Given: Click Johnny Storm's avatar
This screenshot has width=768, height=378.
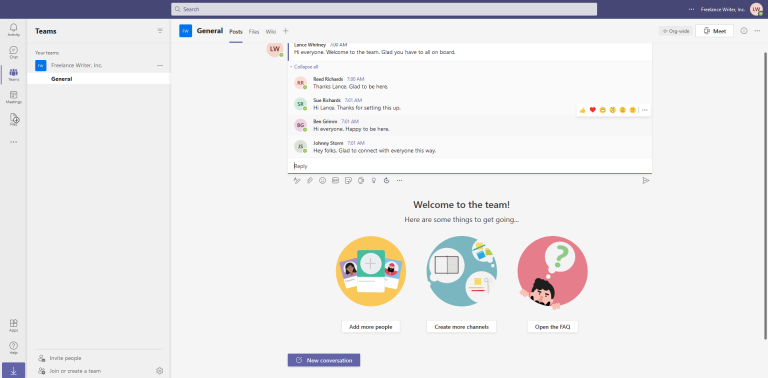Looking at the screenshot, I should tap(300, 146).
